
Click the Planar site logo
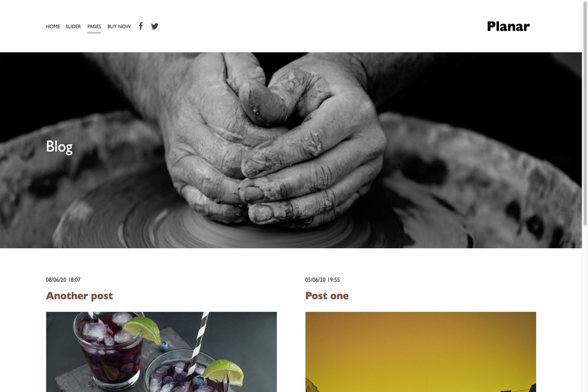[x=508, y=26]
